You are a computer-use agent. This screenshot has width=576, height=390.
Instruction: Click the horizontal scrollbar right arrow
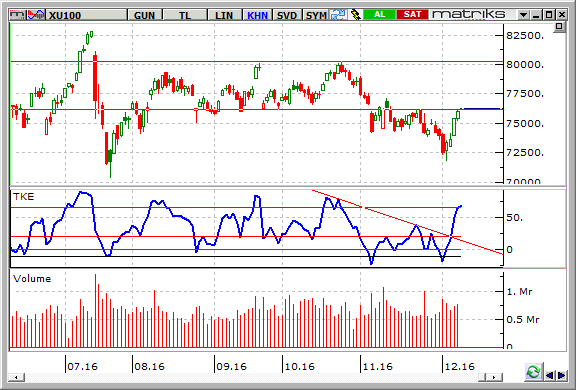tap(494, 377)
